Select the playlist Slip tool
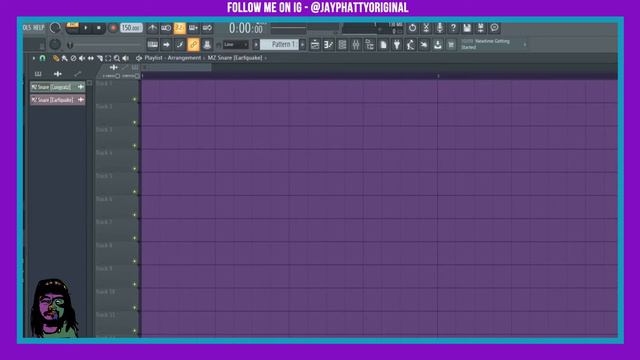Viewport: 640px width, 360px height. click(x=91, y=58)
